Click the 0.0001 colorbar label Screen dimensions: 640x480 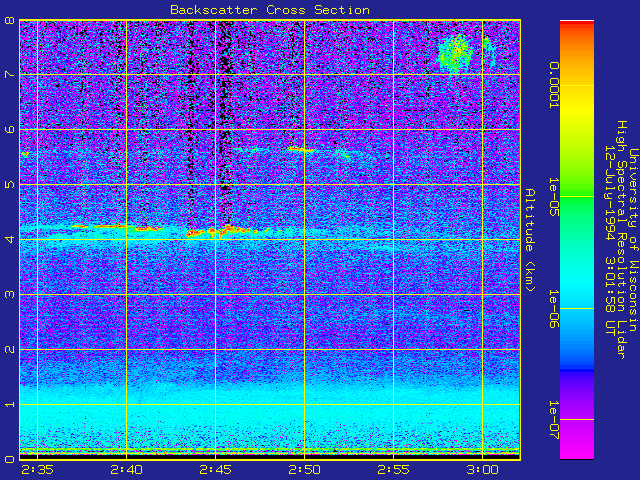click(553, 85)
